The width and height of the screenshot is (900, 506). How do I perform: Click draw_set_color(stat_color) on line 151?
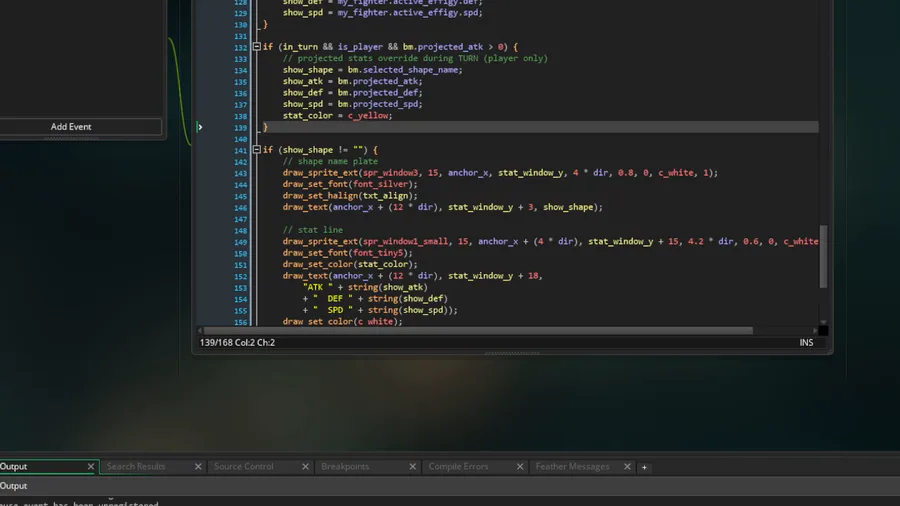pos(350,264)
